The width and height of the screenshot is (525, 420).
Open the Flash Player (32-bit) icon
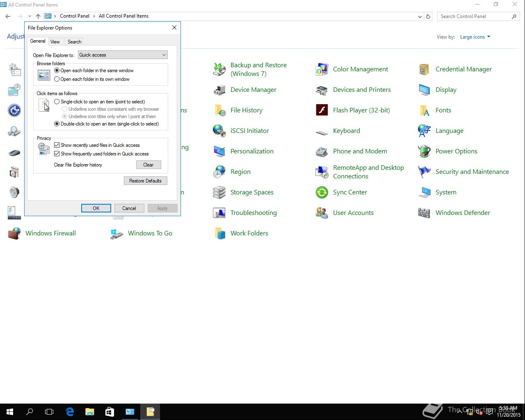point(322,110)
